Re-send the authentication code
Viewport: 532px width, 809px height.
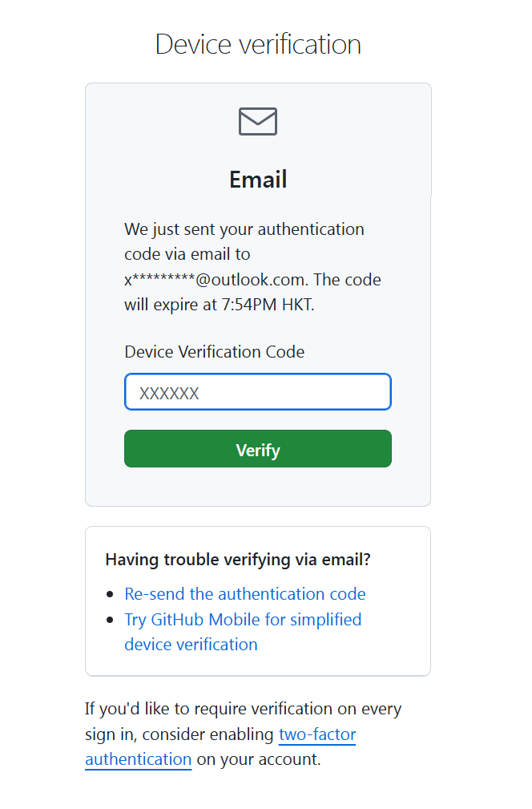(245, 594)
